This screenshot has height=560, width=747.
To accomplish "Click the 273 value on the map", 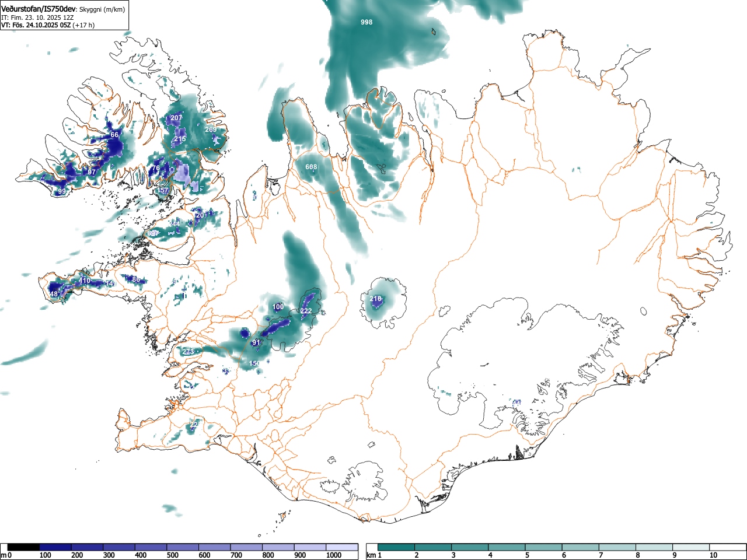I will pos(188,352).
